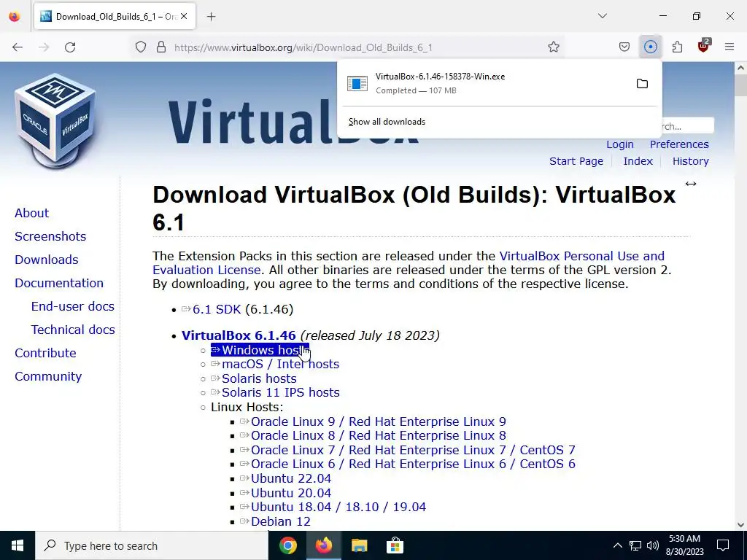Open the Firefox hamburger menu
Image resolution: width=747 pixels, height=560 pixels.
(729, 47)
